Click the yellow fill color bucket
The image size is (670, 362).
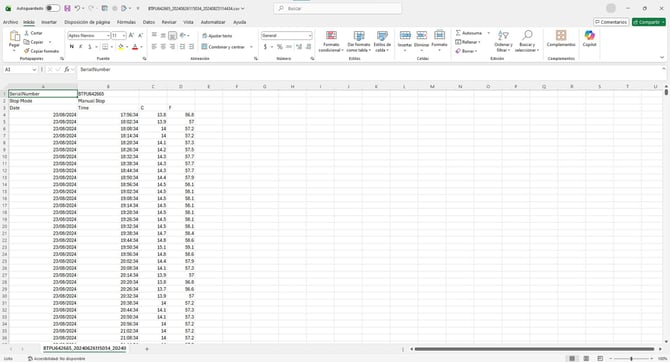121,47
